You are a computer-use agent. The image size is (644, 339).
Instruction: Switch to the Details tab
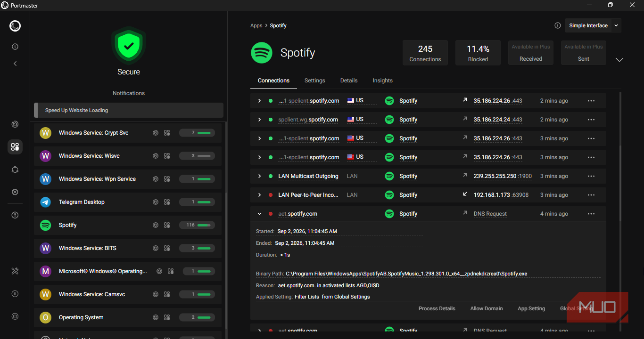349,81
